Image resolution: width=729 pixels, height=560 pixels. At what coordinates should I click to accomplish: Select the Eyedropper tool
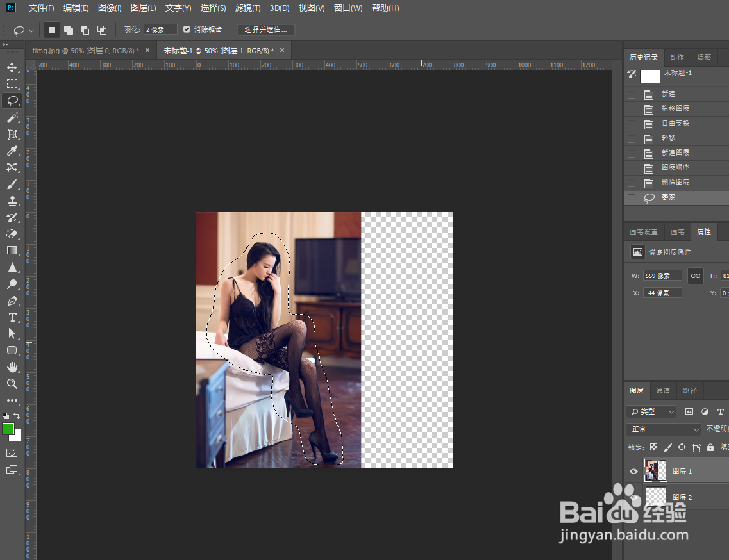point(12,151)
